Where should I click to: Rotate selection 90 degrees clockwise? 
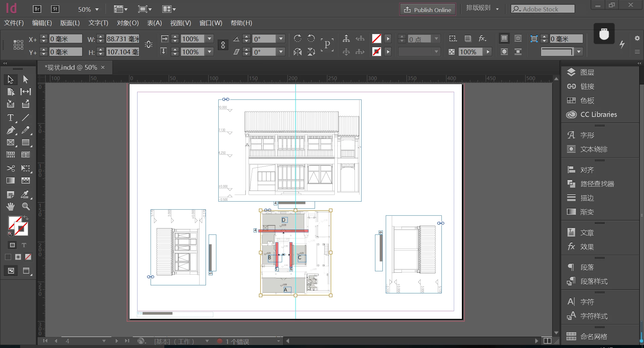point(298,39)
